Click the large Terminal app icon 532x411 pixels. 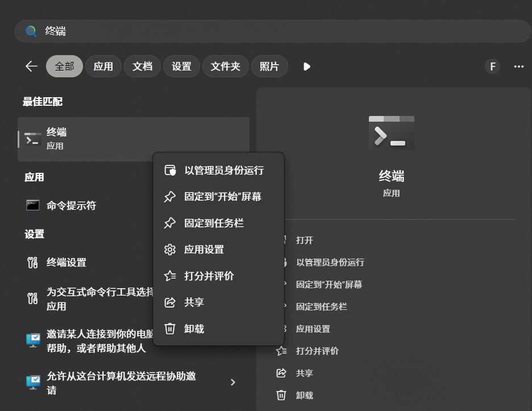391,133
